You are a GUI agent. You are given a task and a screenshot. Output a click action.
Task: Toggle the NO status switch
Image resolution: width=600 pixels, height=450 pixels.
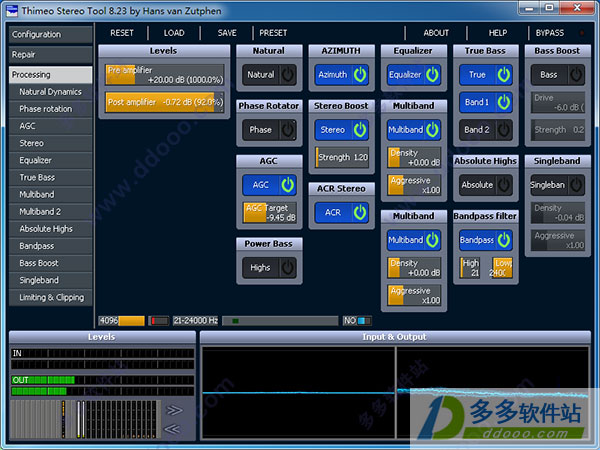pyautogui.click(x=357, y=321)
